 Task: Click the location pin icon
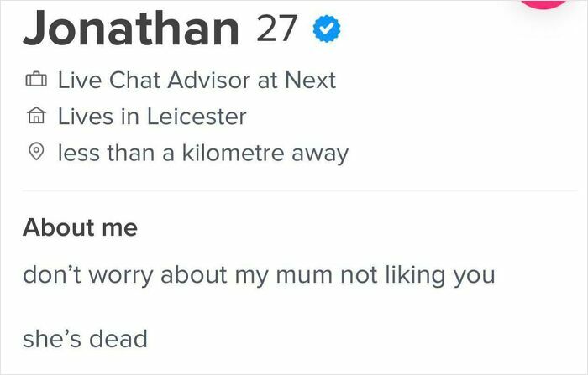coord(36,154)
